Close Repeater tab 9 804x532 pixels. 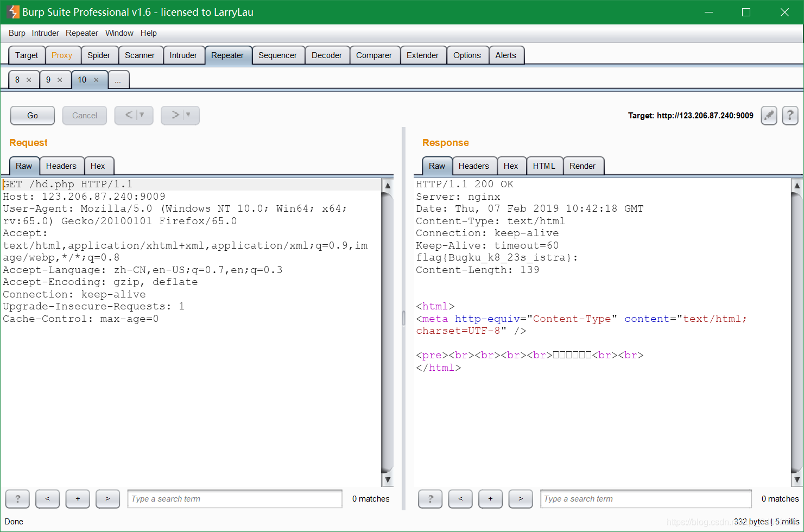60,80
